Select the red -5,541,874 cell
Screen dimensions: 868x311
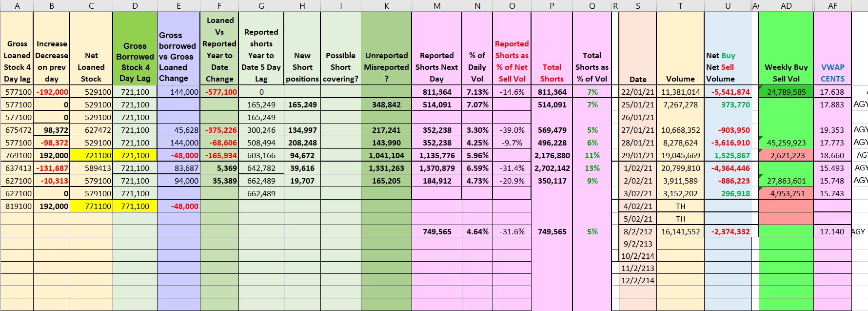click(x=728, y=92)
